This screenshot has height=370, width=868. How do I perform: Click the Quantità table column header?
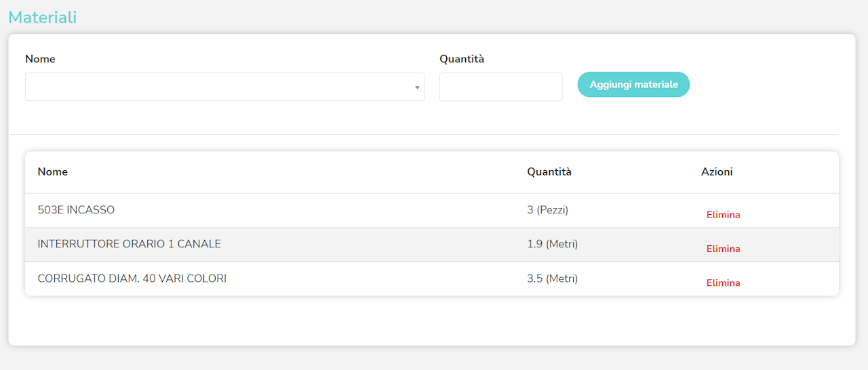click(549, 172)
